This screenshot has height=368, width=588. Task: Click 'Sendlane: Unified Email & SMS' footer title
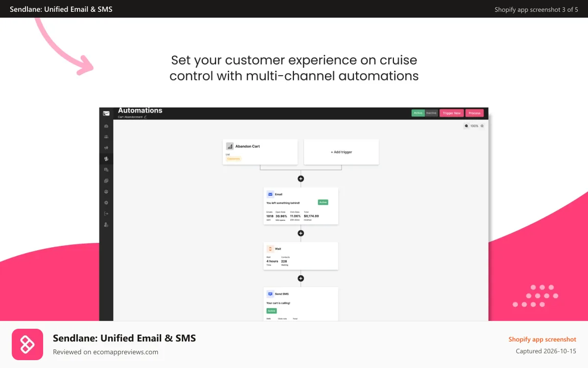pyautogui.click(x=124, y=338)
